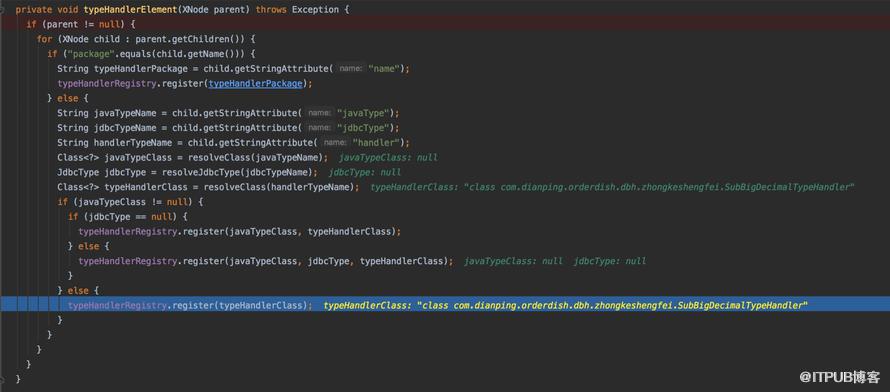The image size is (890, 392).
Task: Click the method name typeHandlerElement in signature
Action: point(130,10)
